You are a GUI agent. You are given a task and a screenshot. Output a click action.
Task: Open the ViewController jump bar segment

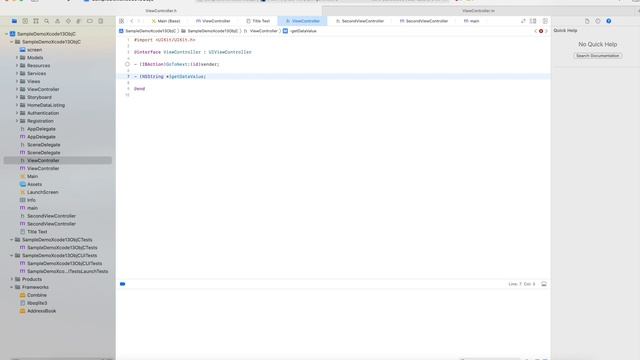(261, 31)
